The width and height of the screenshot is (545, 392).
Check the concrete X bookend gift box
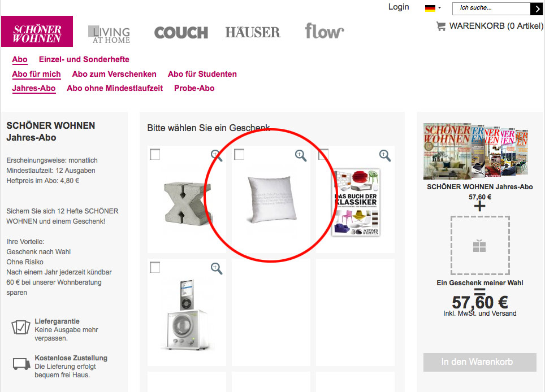(x=155, y=154)
